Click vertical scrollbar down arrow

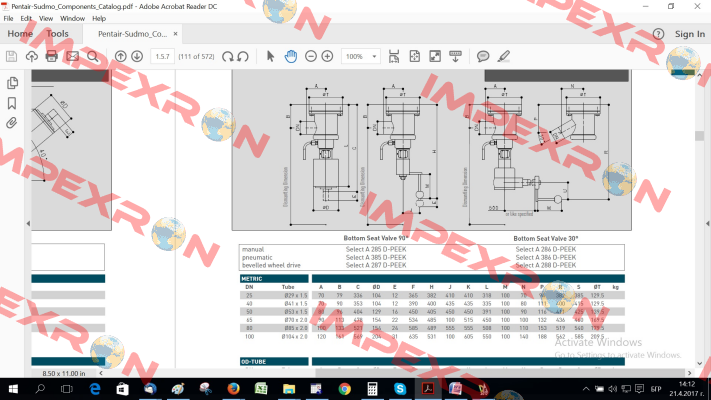(x=699, y=363)
